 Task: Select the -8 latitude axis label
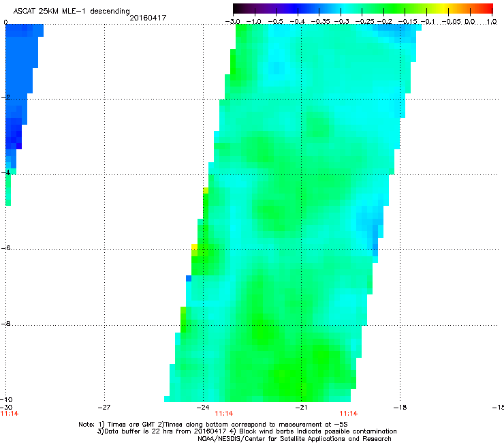click(x=5, y=323)
